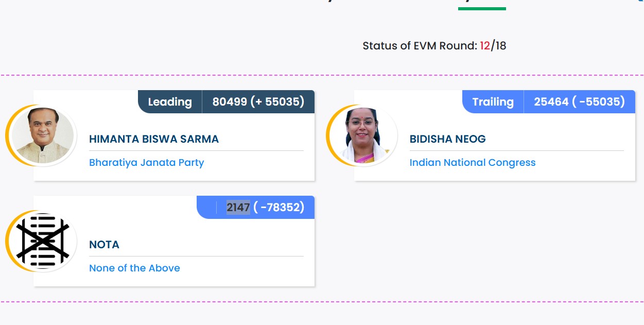Click the red round number 12

pyautogui.click(x=485, y=46)
